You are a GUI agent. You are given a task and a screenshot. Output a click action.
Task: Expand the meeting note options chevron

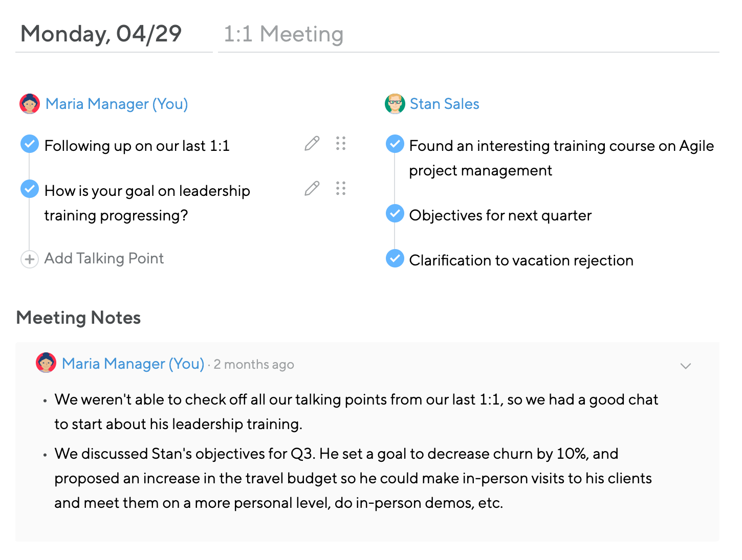click(686, 366)
